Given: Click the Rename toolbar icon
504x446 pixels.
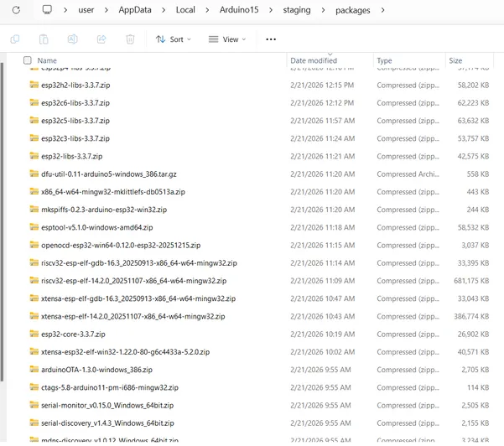Looking at the screenshot, I should pyautogui.click(x=73, y=39).
